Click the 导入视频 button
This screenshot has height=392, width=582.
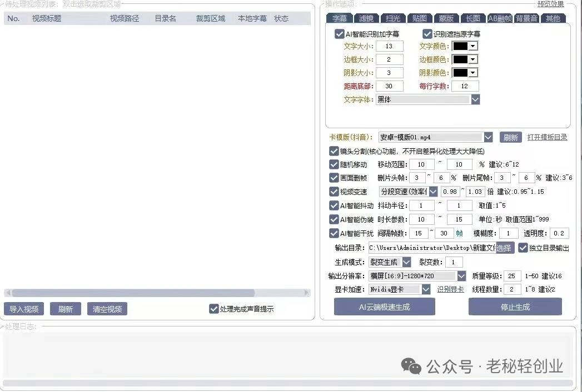(24, 309)
